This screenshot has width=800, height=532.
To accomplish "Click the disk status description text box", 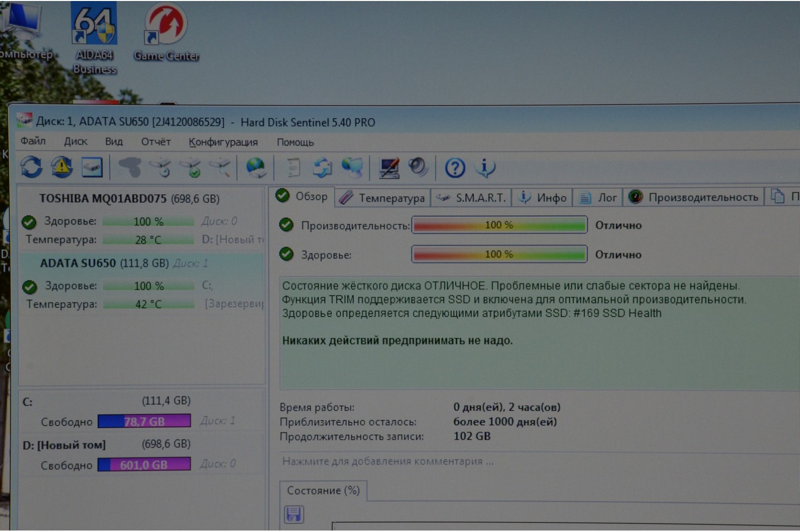I will 539,333.
